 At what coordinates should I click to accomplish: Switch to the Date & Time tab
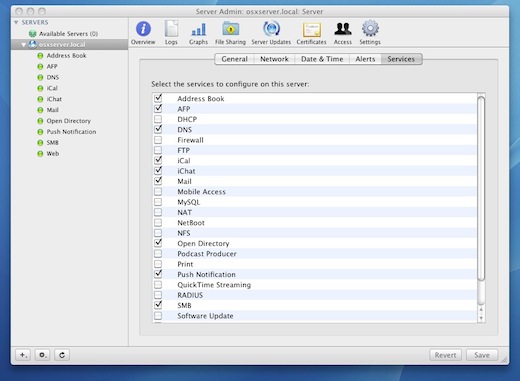pyautogui.click(x=322, y=59)
